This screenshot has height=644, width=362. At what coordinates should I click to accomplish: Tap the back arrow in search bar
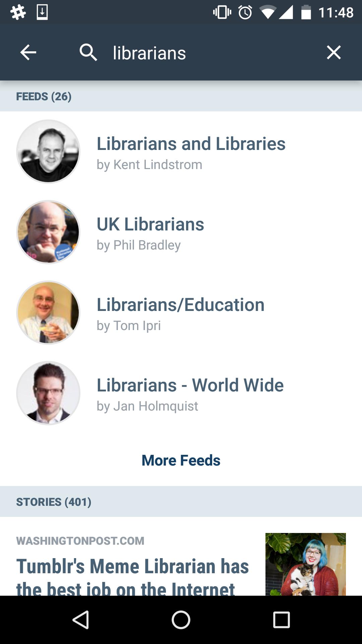[28, 53]
